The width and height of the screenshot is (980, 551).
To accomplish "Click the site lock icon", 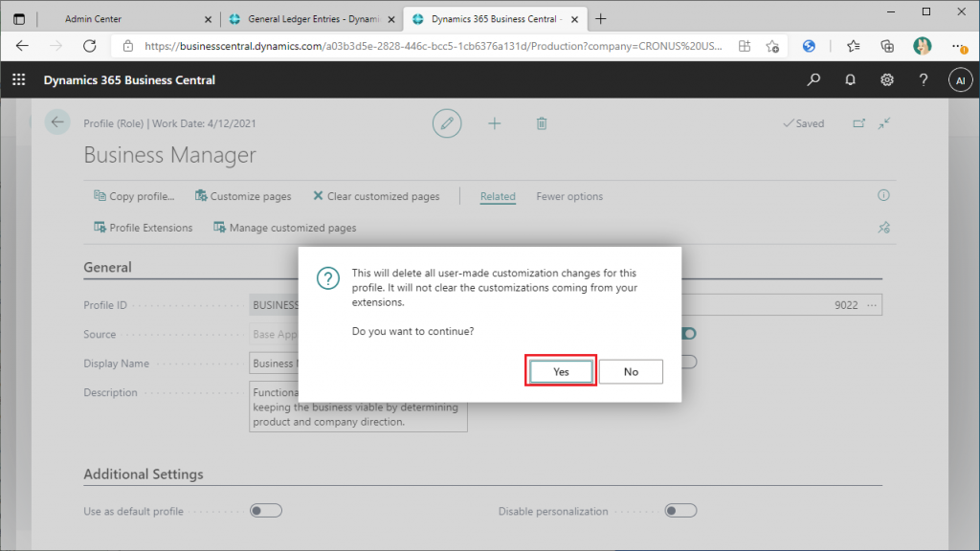I will pyautogui.click(x=127, y=46).
